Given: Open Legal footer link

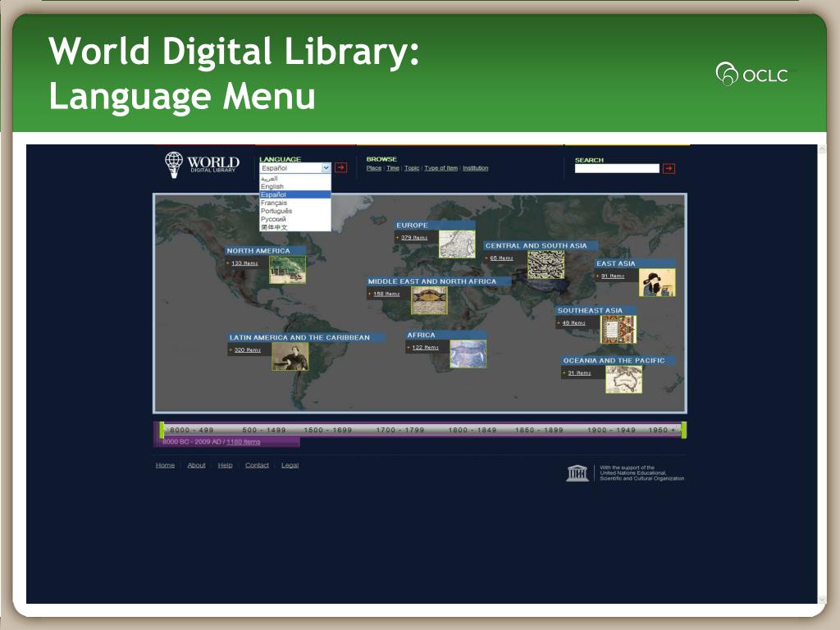Looking at the screenshot, I should (x=290, y=465).
